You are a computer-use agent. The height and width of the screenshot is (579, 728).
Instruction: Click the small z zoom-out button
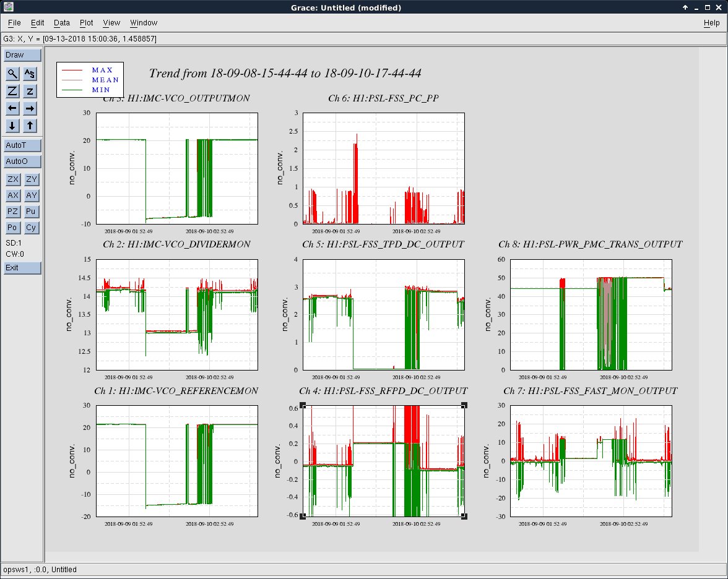[30, 91]
